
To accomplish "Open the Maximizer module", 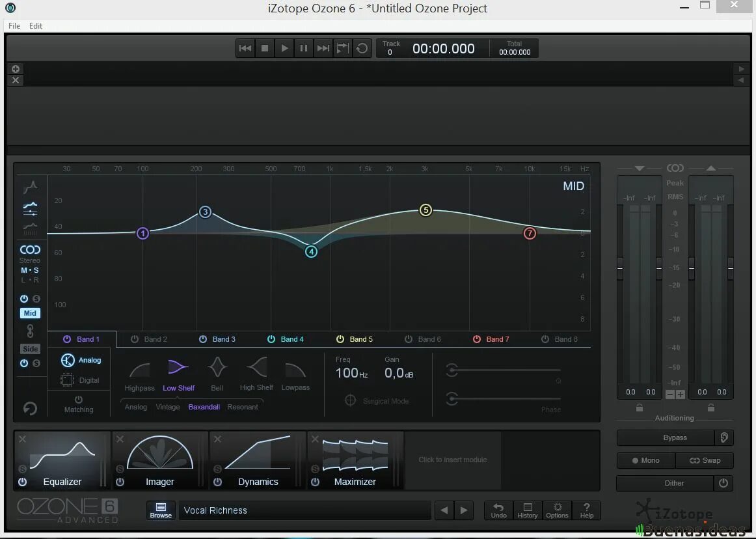I will (x=355, y=461).
